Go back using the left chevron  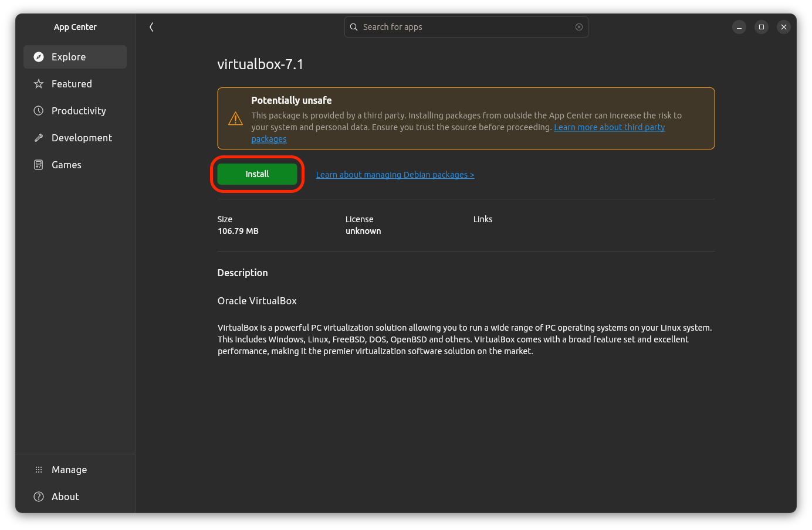[151, 26]
